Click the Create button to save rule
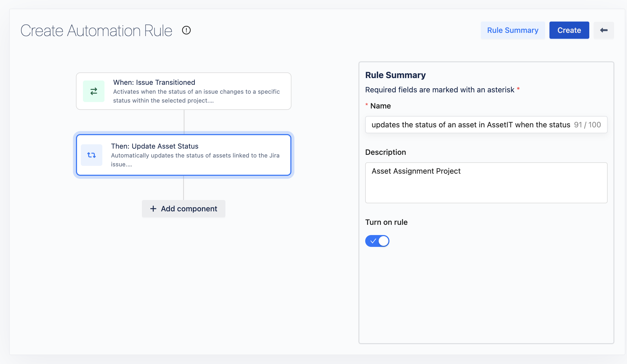Image resolution: width=627 pixels, height=364 pixels. [x=569, y=30]
